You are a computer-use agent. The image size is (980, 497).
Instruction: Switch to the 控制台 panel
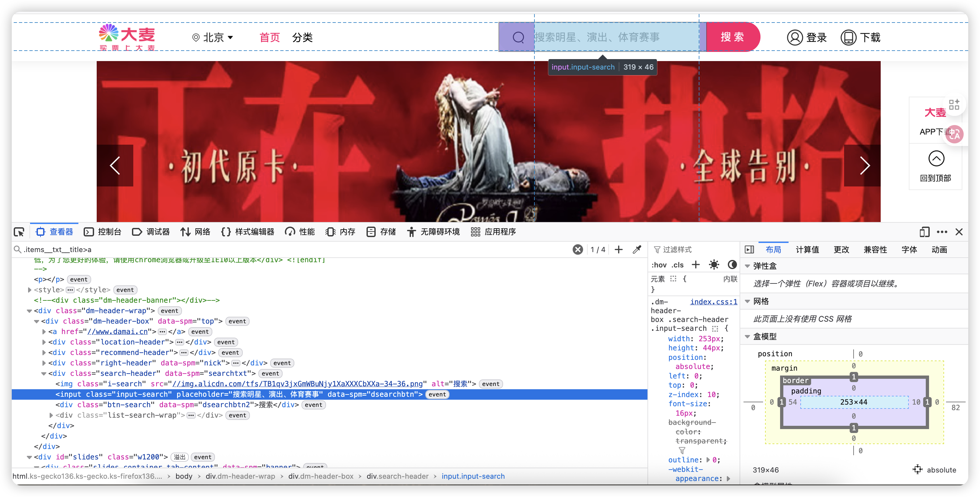[x=102, y=232]
